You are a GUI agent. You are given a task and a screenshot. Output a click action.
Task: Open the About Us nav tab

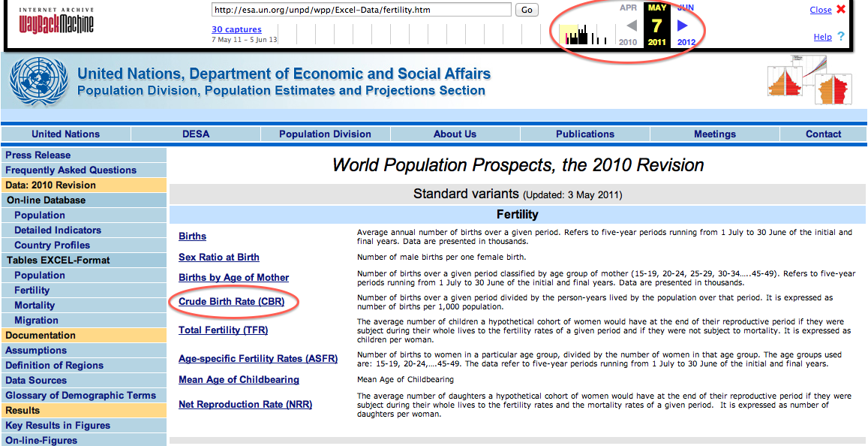coord(455,134)
